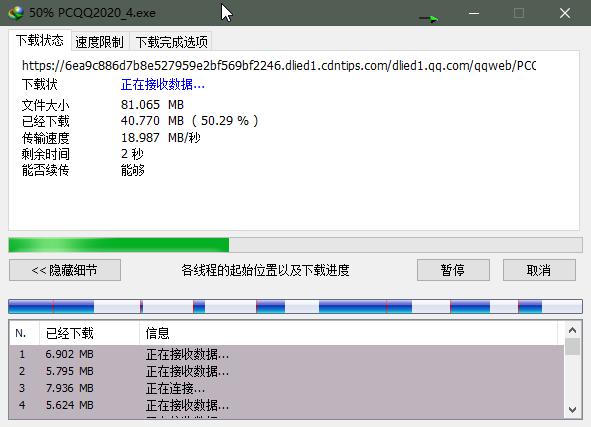Open the 下载完成选项 tab
The image size is (591, 427).
click(x=171, y=42)
